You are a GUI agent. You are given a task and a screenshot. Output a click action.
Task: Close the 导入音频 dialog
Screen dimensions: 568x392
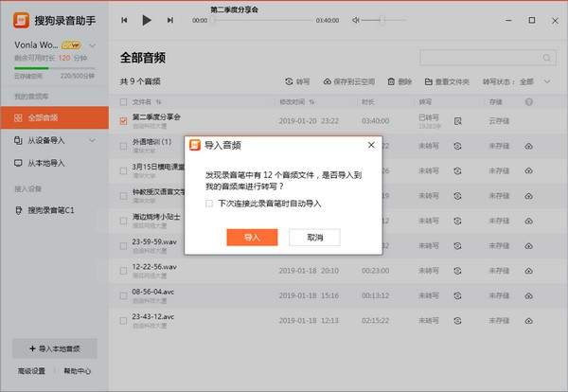pos(371,145)
